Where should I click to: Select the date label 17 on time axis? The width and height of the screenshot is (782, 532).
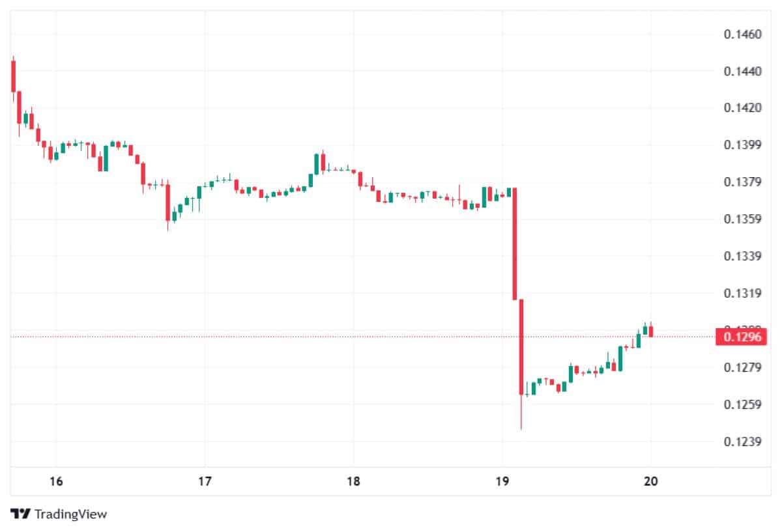click(x=205, y=482)
